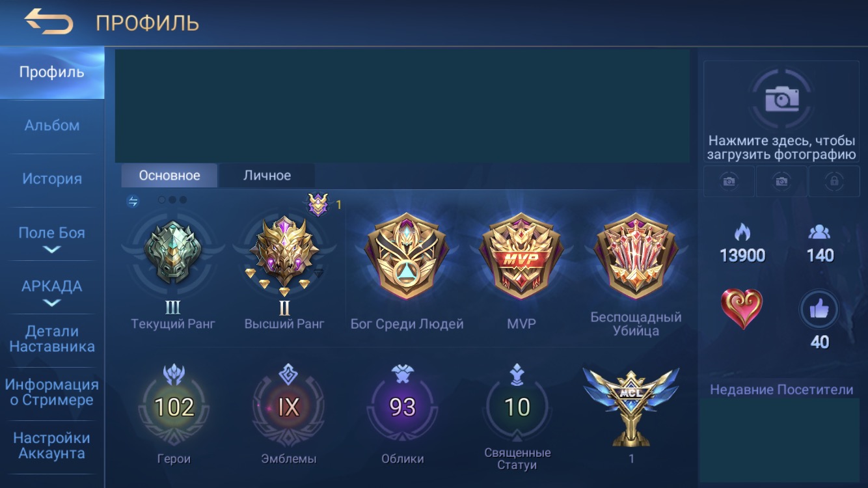Tap the MCL trophy icon

[x=631, y=406]
